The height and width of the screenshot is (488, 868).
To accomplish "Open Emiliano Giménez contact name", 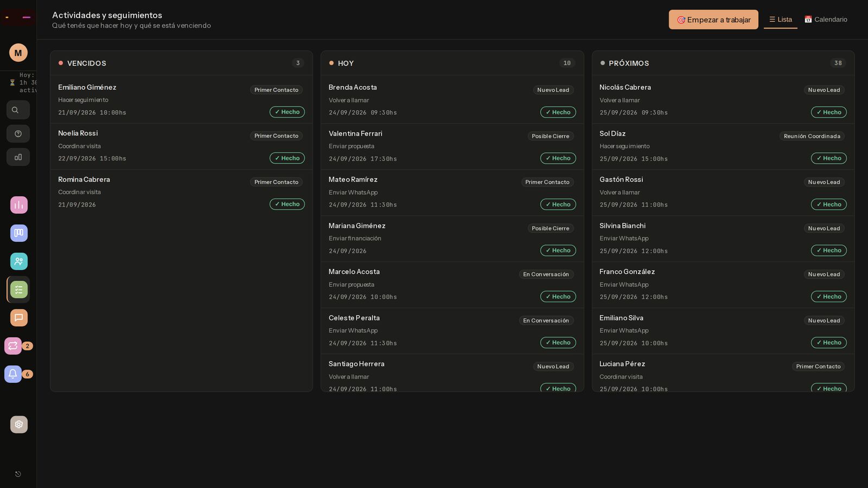I will pyautogui.click(x=87, y=87).
